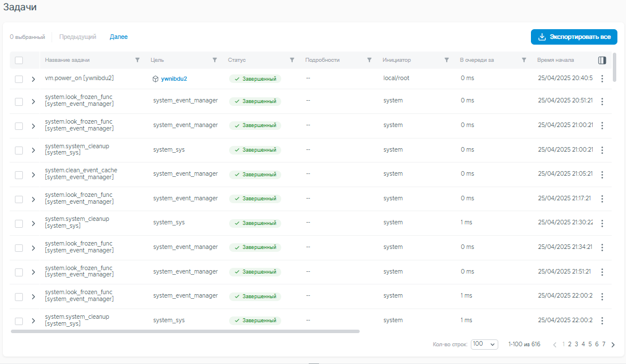Screen dimensions: 626x364
Task: Go to page 4
Action: pos(583,344)
